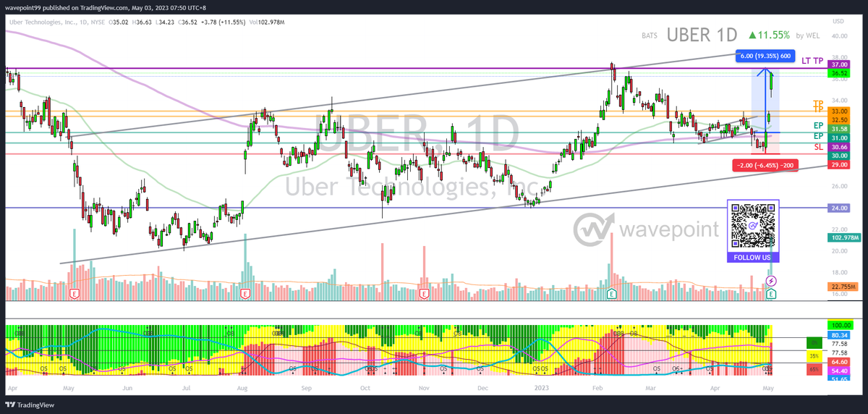Click the 26.00 price axis value
This screenshot has height=414, width=868.
[x=839, y=186]
